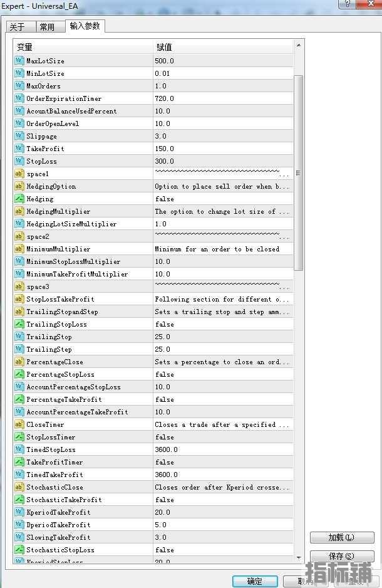Select the TakeProfitTimer false value

(222, 462)
